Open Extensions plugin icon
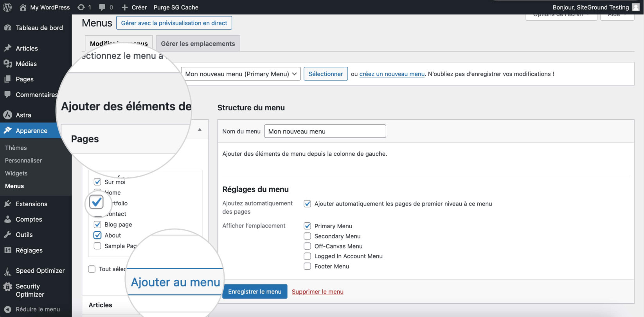Screen dimensions: 644x317 point(7,204)
